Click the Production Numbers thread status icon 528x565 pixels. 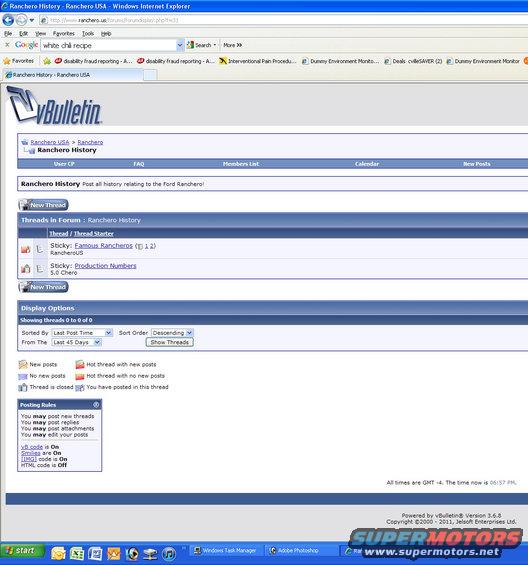[x=25, y=268]
